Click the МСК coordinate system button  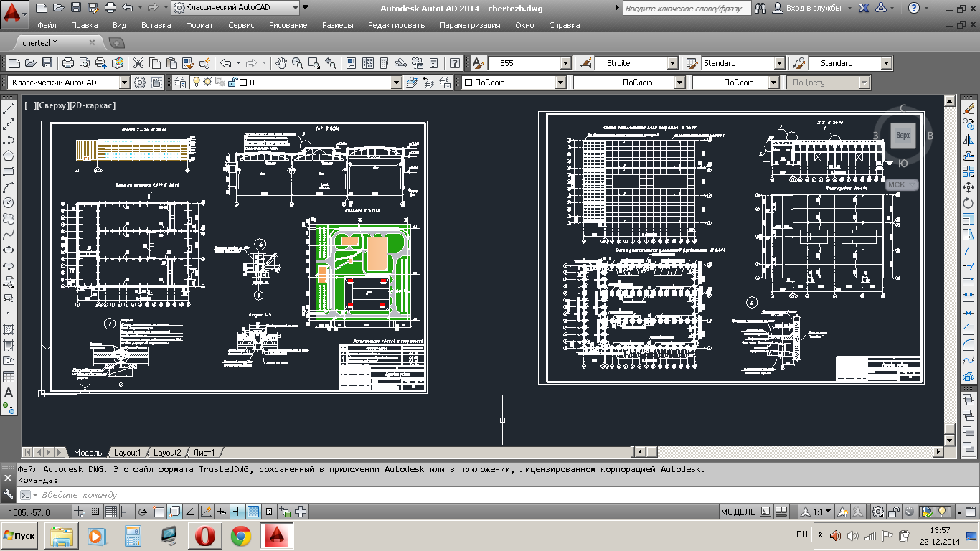[902, 184]
